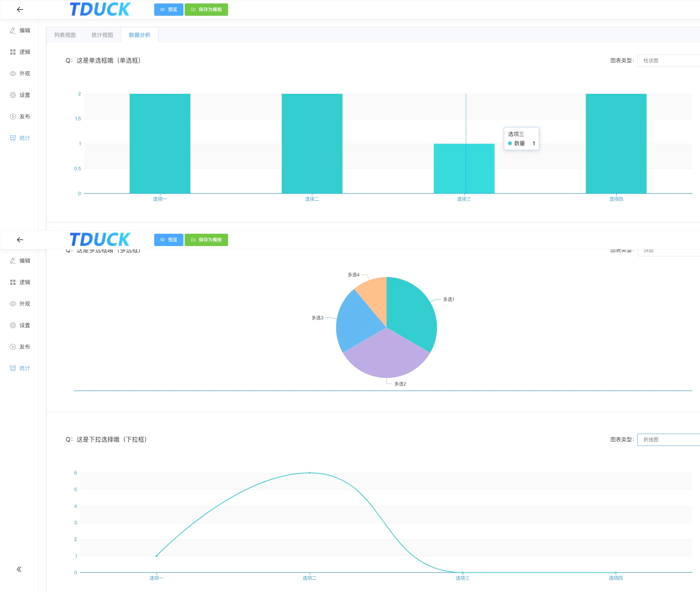Click 预览 in the header above the bar chart
Image resolution: width=700 pixels, height=592 pixels.
pos(169,10)
